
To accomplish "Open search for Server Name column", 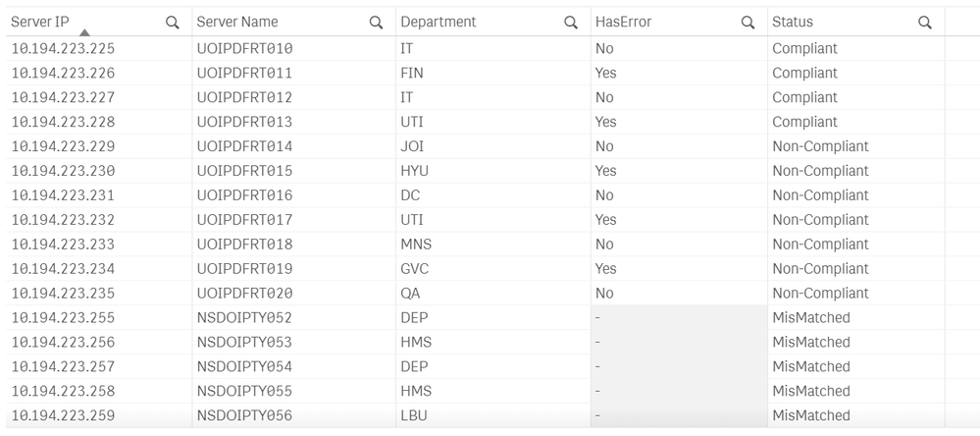I will (376, 23).
